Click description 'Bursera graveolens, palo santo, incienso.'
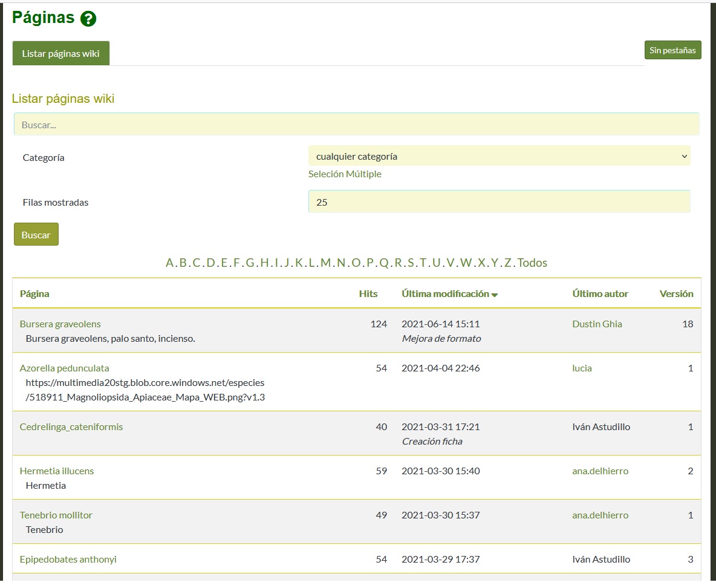The width and height of the screenshot is (716, 588). point(111,339)
